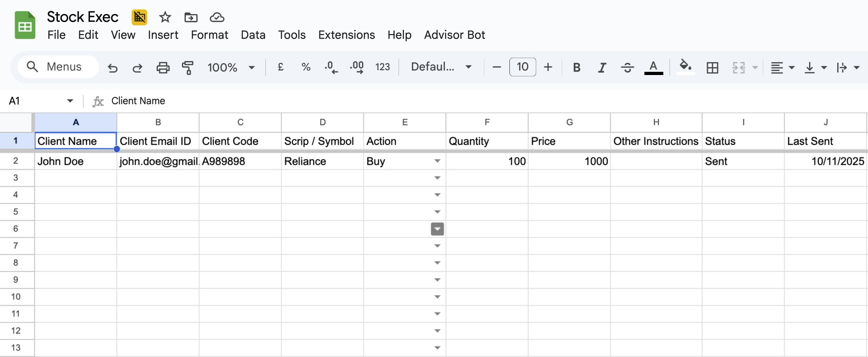868x357 pixels.
Task: Increase font size with plus button
Action: pyautogui.click(x=548, y=67)
